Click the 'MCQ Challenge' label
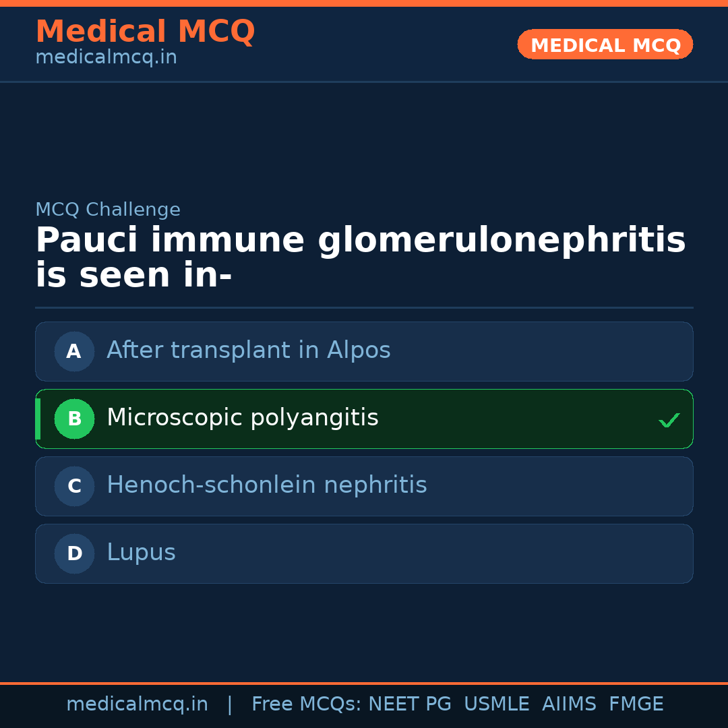 coord(108,210)
